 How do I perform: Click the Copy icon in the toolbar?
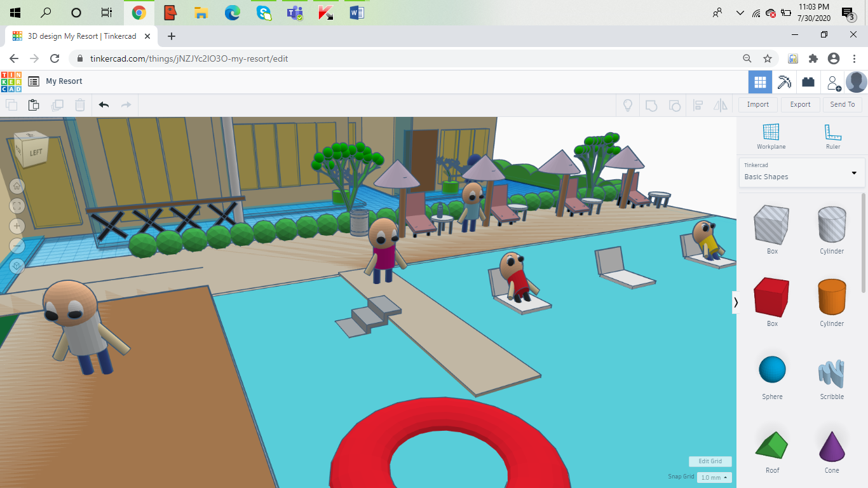pos(11,105)
